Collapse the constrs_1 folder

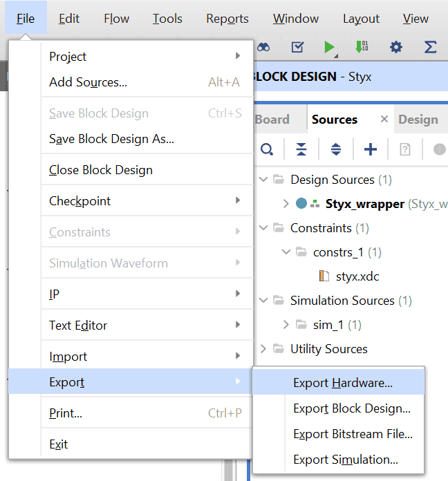(286, 252)
